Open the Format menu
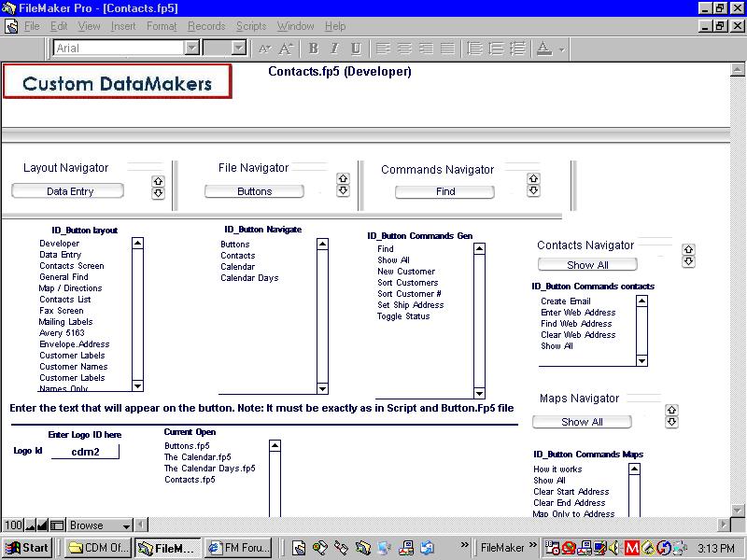 [x=162, y=26]
